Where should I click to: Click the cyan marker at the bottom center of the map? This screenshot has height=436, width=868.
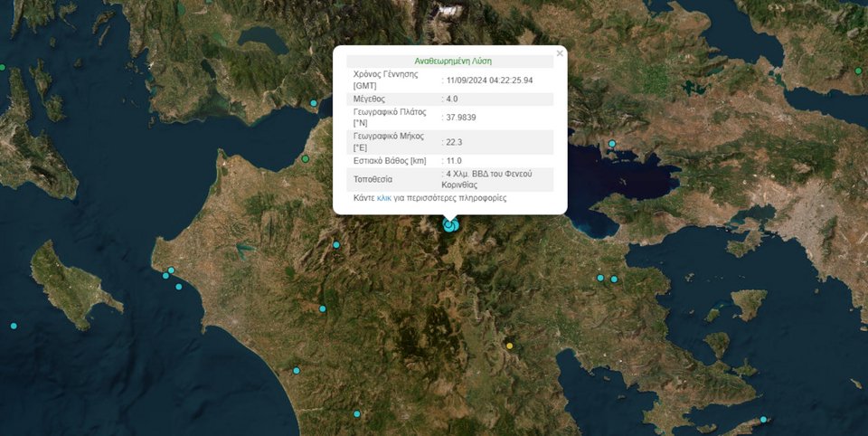(357, 413)
